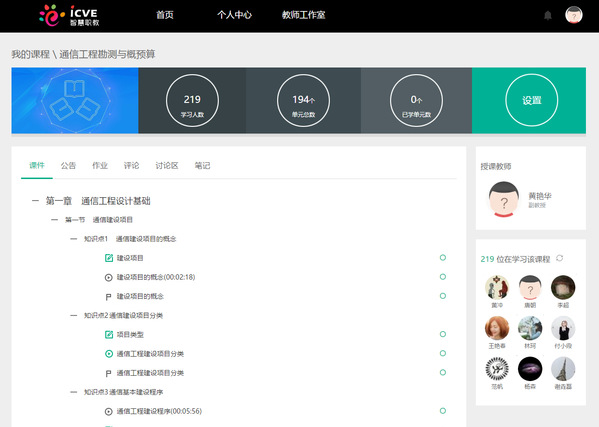Screen dimensions: 599x427
Task: Open the user avatar in top bar
Action: (573, 15)
